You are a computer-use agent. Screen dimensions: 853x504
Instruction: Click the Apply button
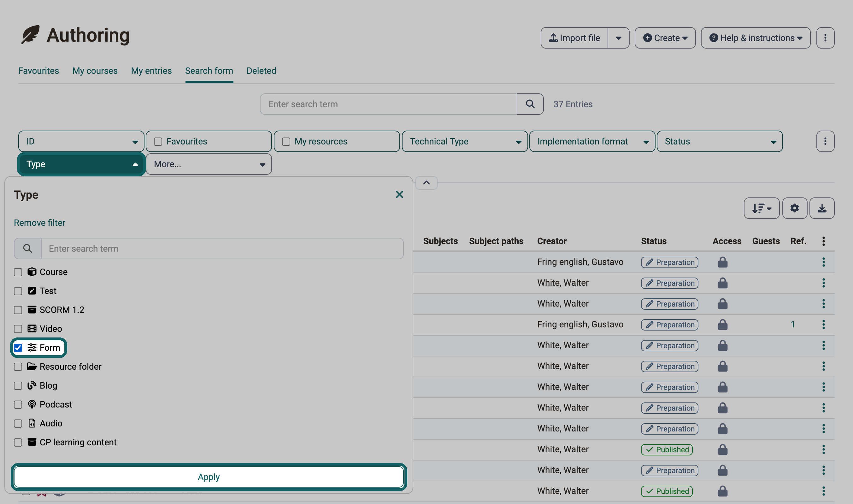pos(209,477)
